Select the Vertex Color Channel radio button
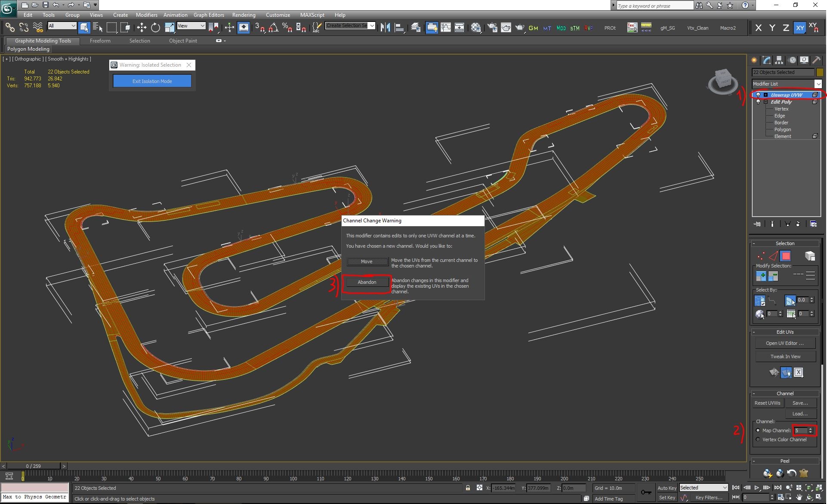Screen dimensions: 827x504 coord(758,439)
